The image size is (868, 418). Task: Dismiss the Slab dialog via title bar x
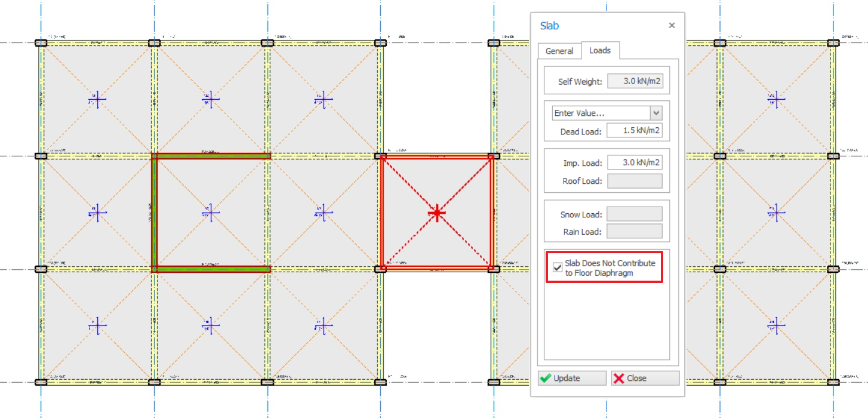672,26
